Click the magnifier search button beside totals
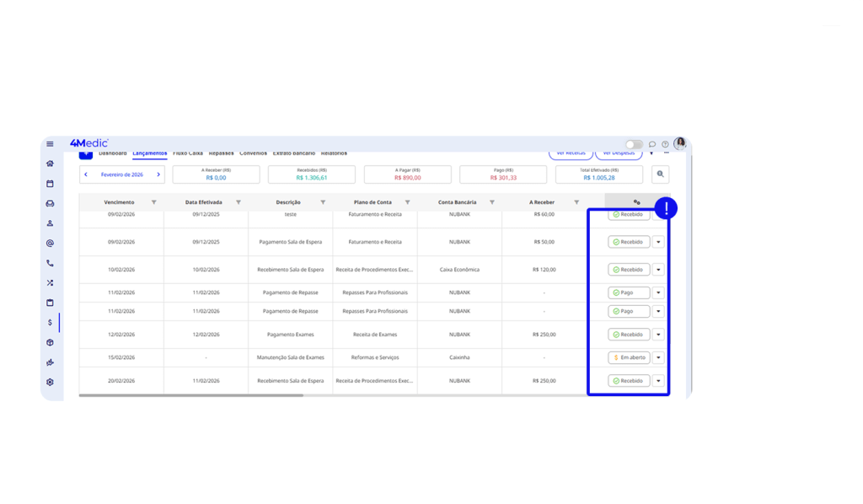The height and width of the screenshot is (504, 863). point(660,174)
